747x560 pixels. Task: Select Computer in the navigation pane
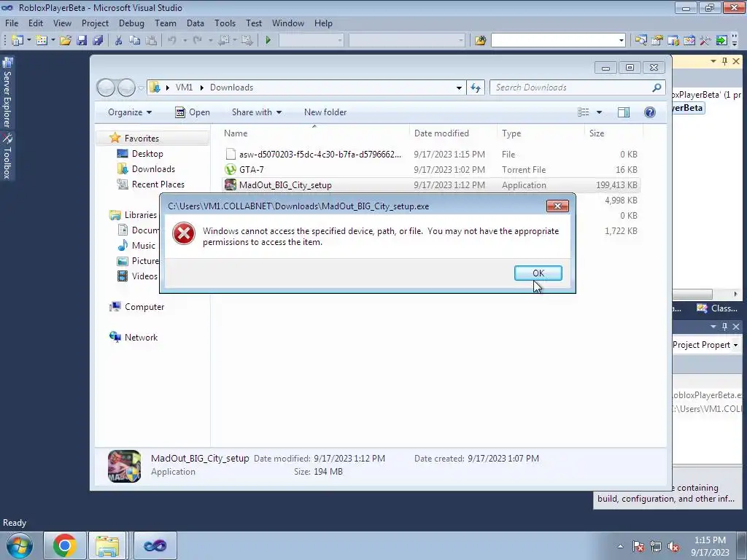click(x=144, y=307)
